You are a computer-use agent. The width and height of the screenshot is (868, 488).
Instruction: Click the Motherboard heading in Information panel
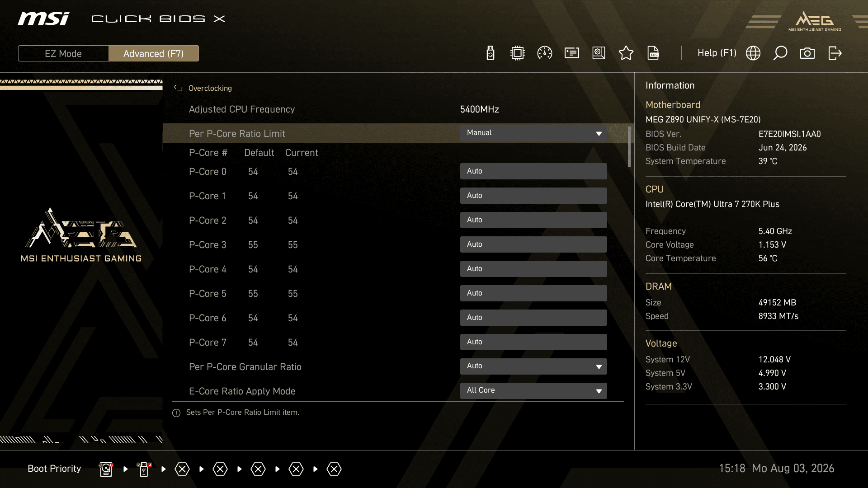click(x=673, y=105)
